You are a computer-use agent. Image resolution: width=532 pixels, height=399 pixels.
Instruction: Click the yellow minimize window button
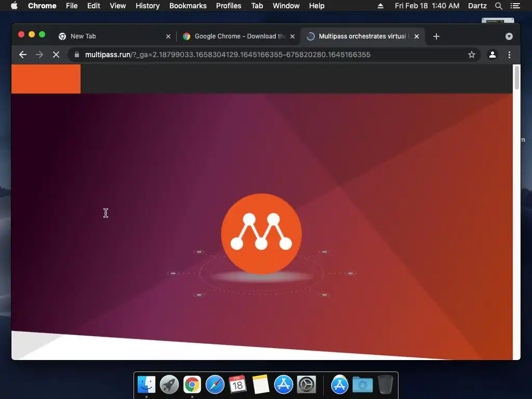[x=32, y=34]
